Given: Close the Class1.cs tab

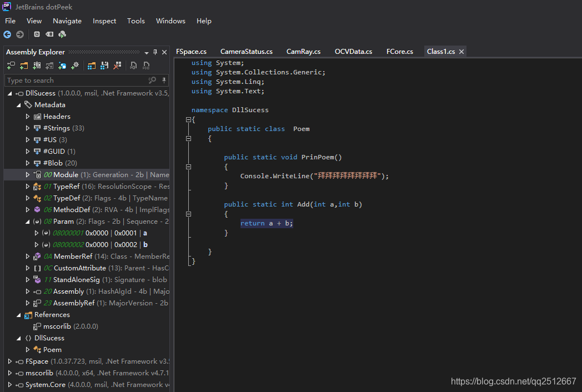Looking at the screenshot, I should pos(461,52).
